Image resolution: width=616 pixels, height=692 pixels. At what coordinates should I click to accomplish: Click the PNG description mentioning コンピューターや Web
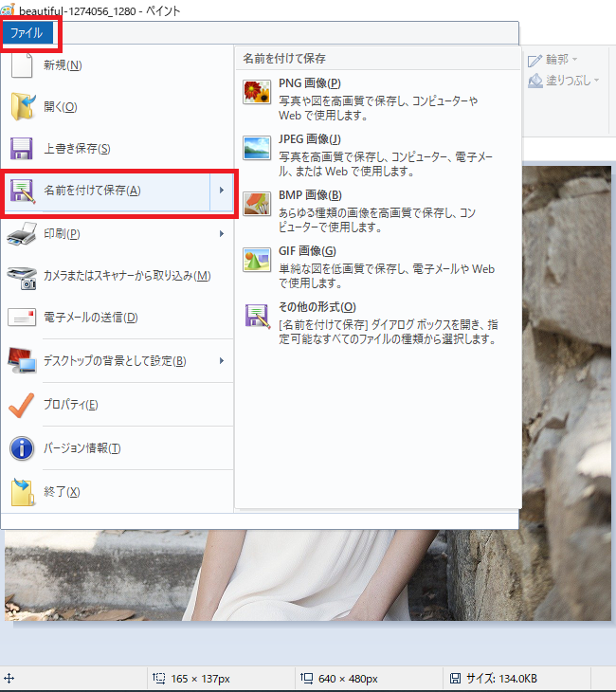coord(378,108)
